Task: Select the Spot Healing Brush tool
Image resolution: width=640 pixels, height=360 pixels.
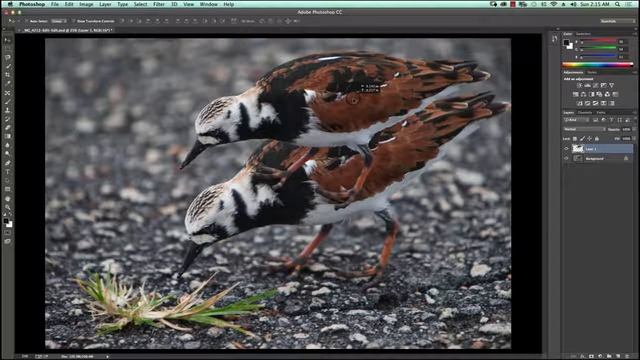Action: 7,93
